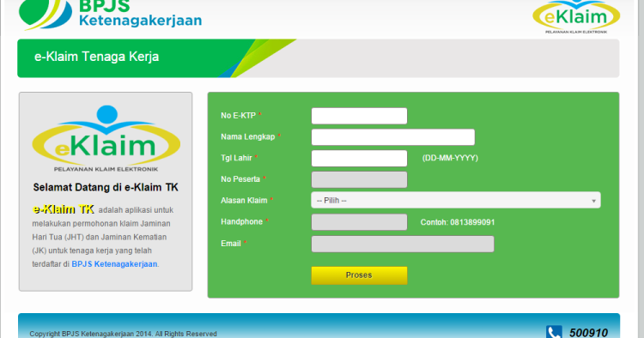644x338 pixels.
Task: Click the e-Klaim Tenaga Kerja banner
Action: tap(319, 58)
